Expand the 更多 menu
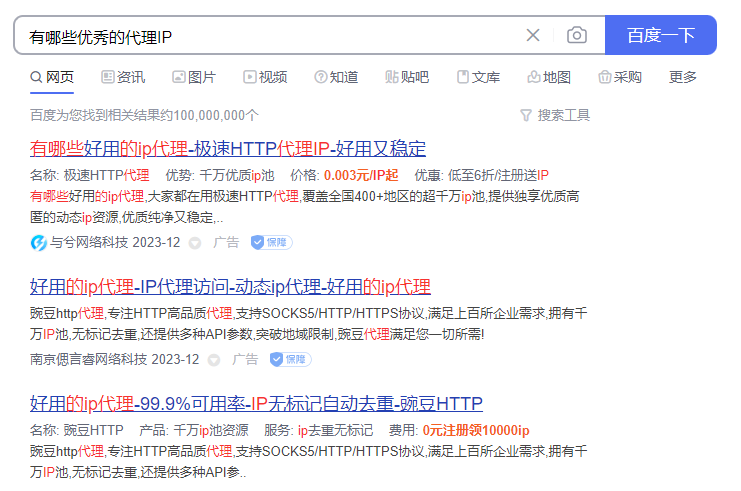Screen dimensions: 741x491 [x=683, y=77]
